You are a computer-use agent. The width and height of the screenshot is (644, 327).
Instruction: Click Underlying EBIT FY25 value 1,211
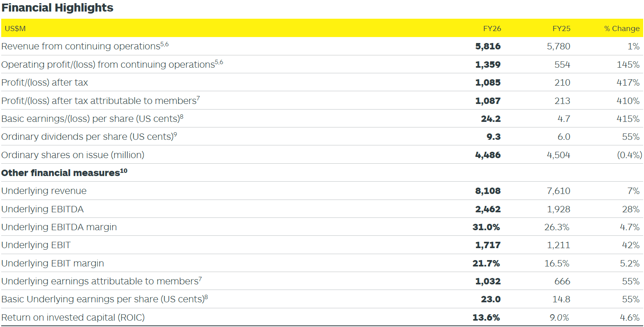[x=558, y=245]
